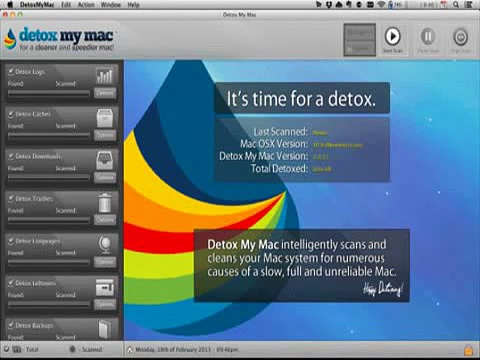The width and height of the screenshot is (480, 360).
Task: Click the Detox Downloads progress bar
Action: coord(49,178)
